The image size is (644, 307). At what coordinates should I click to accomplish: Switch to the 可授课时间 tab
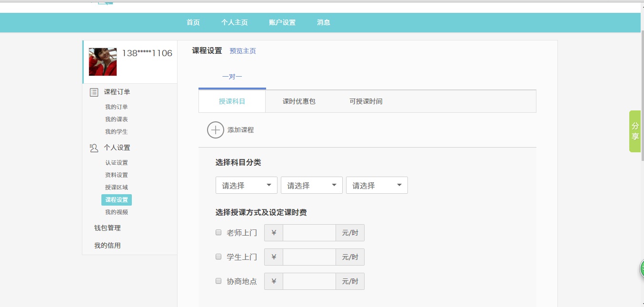pyautogui.click(x=366, y=101)
